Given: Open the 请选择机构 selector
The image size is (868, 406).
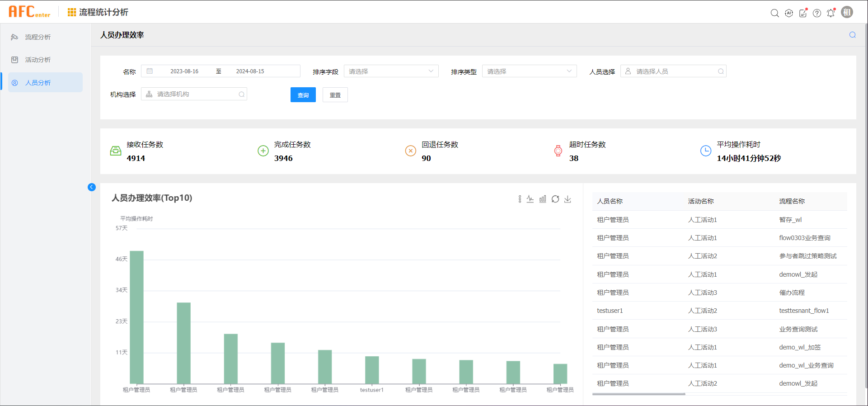Looking at the screenshot, I should point(194,94).
